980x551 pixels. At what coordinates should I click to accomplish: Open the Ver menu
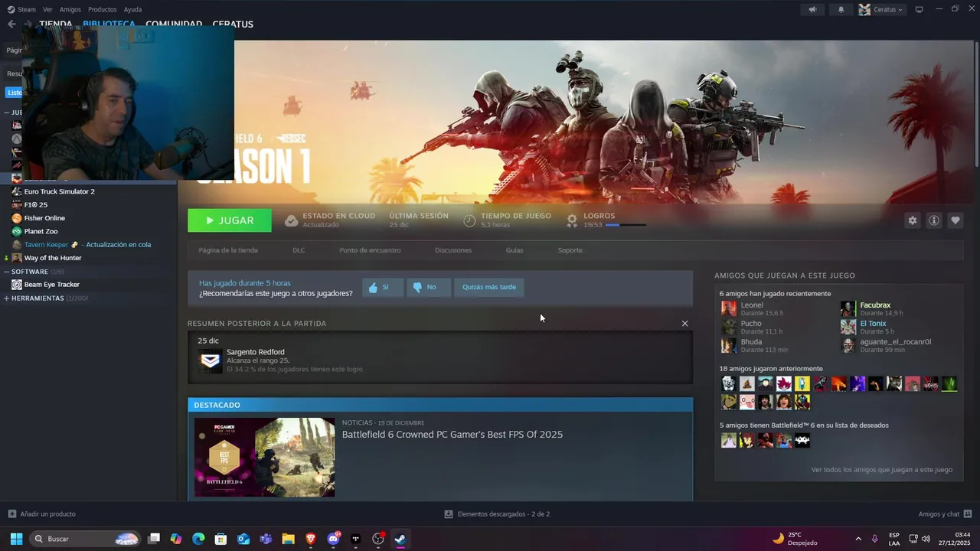click(47, 9)
